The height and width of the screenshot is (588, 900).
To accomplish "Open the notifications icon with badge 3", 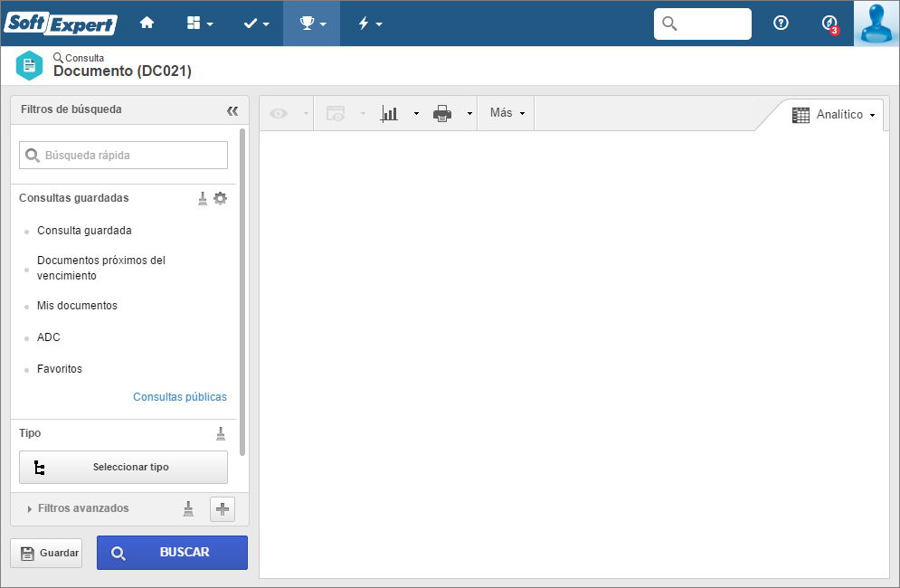I will tap(830, 24).
